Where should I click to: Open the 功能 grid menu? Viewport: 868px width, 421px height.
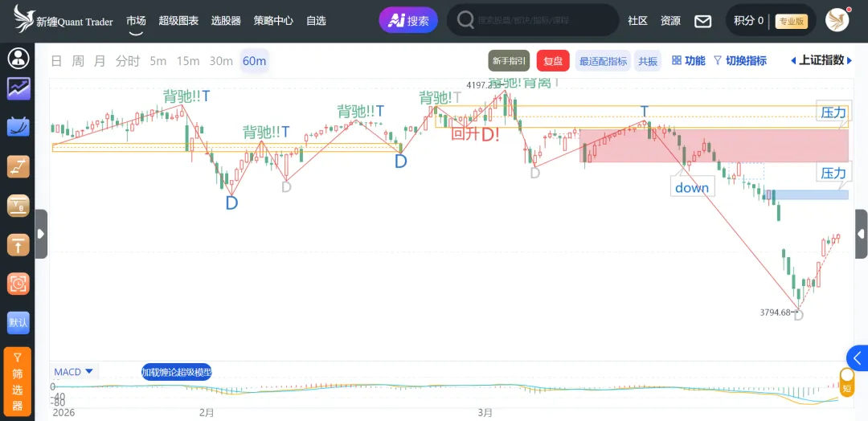[689, 61]
